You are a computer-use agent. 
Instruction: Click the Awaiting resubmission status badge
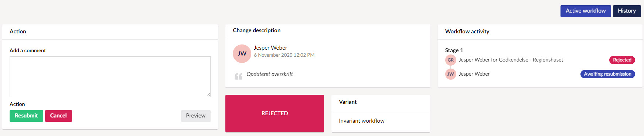[x=608, y=74]
